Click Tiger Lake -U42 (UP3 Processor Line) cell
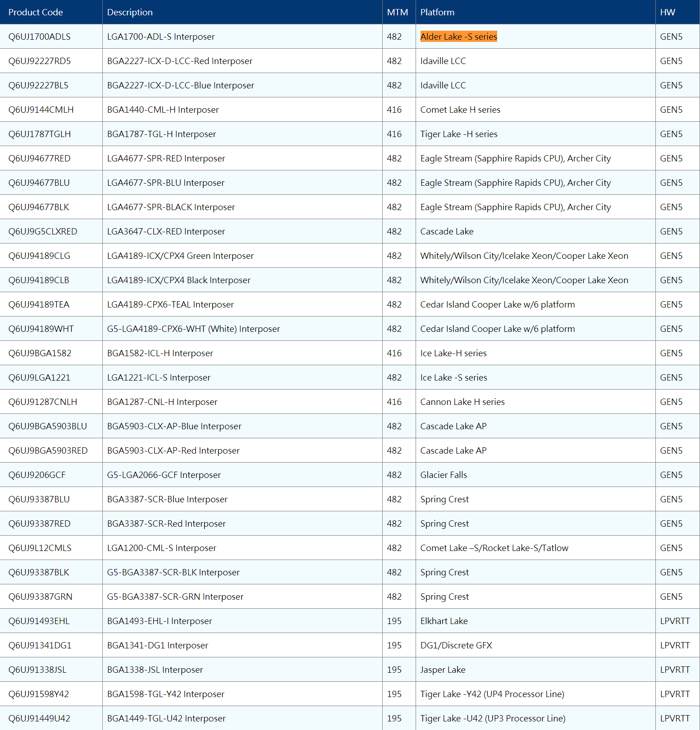This screenshot has width=700, height=730. [493, 718]
